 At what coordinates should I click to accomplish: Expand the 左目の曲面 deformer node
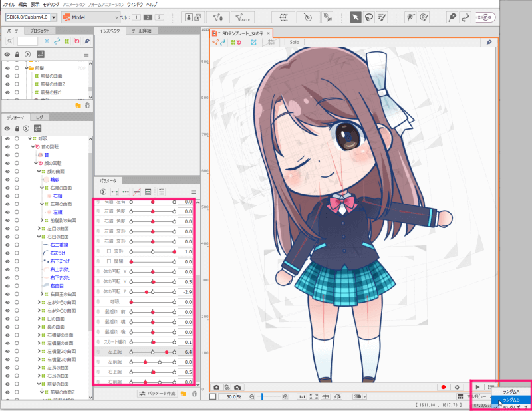pyautogui.click(x=39, y=229)
